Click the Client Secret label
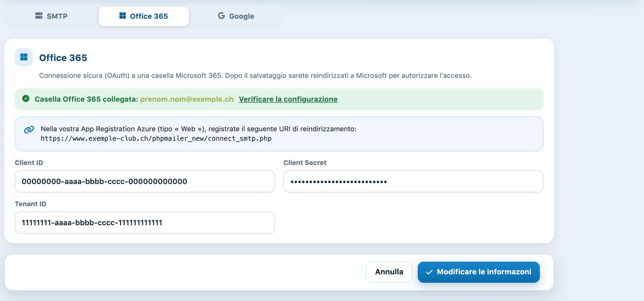The image size is (644, 301). point(305,163)
